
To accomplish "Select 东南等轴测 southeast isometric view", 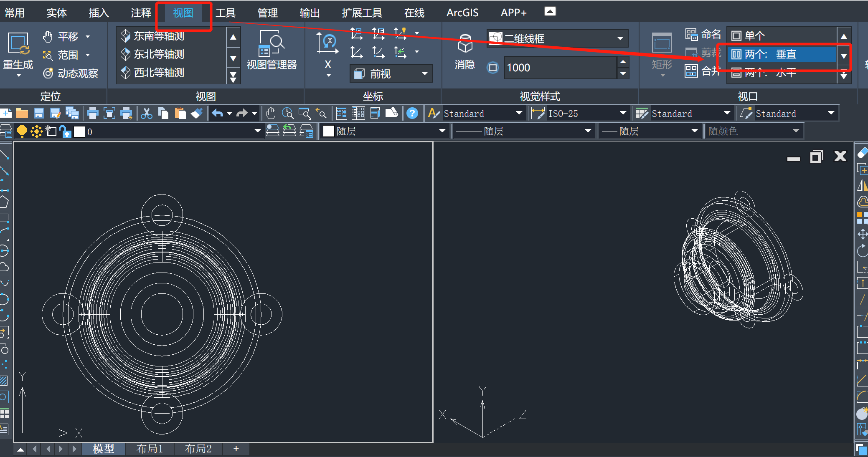I will [159, 36].
